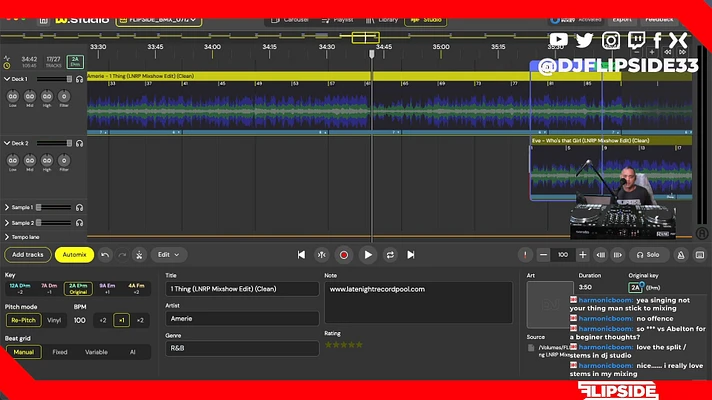Viewport: 712px width, 400px height.
Task: Toggle loop playback mode
Action: click(390, 255)
